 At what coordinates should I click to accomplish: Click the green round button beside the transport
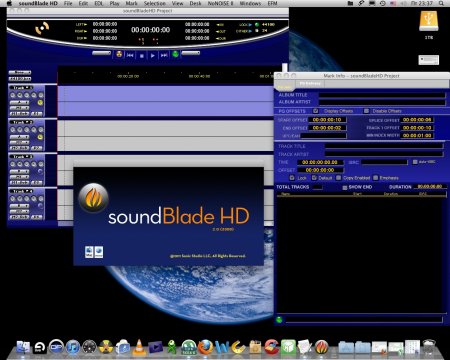coord(175,54)
